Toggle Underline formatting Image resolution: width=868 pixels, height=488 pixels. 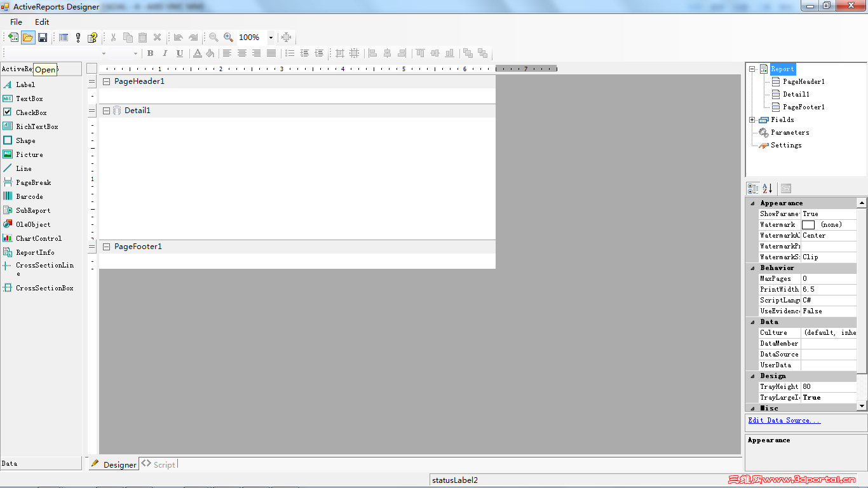point(180,53)
